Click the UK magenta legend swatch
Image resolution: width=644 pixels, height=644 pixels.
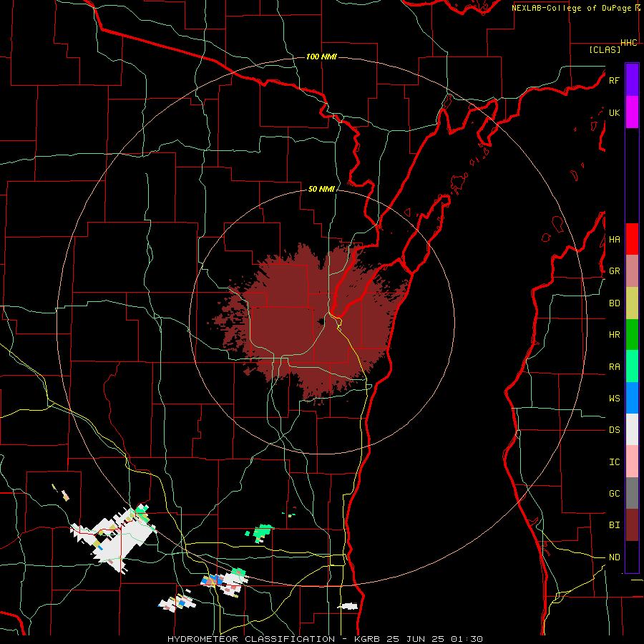click(x=632, y=112)
